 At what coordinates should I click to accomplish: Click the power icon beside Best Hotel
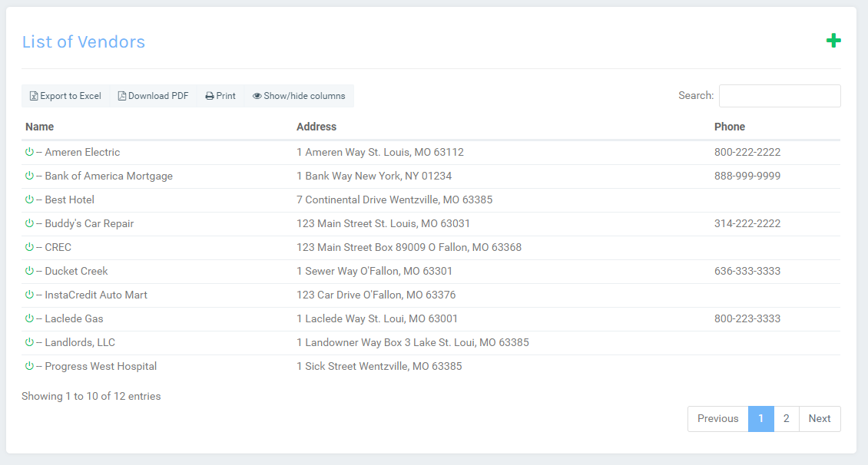tap(29, 200)
